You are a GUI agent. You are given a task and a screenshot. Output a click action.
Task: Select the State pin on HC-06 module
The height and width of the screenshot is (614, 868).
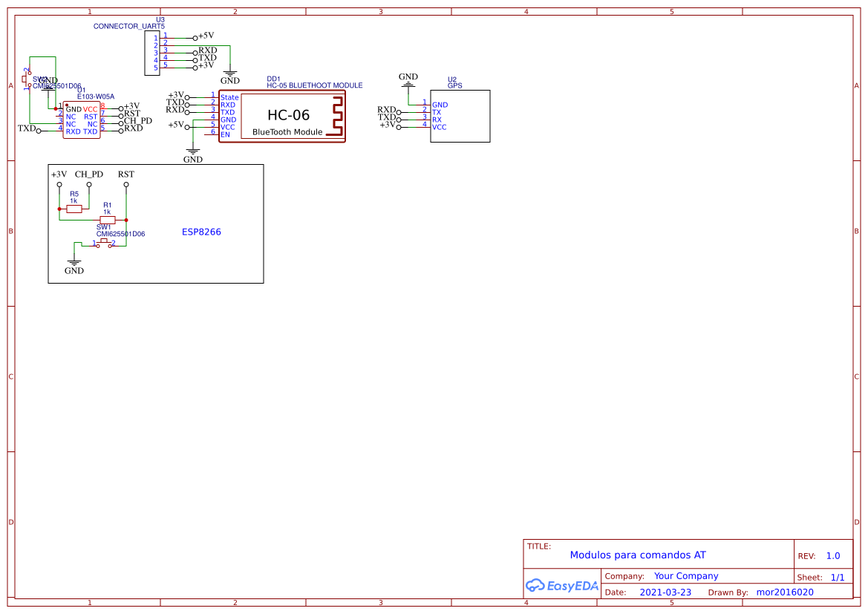229,97
